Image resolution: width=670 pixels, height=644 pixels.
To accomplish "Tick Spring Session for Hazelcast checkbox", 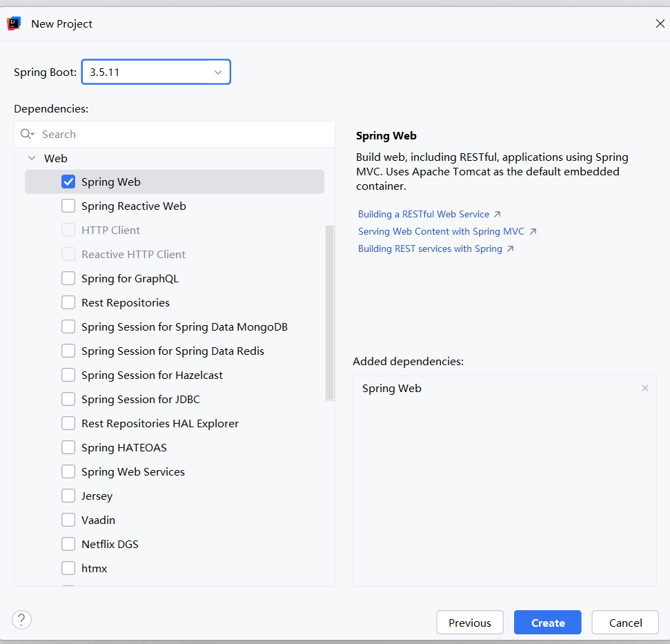I will [68, 375].
